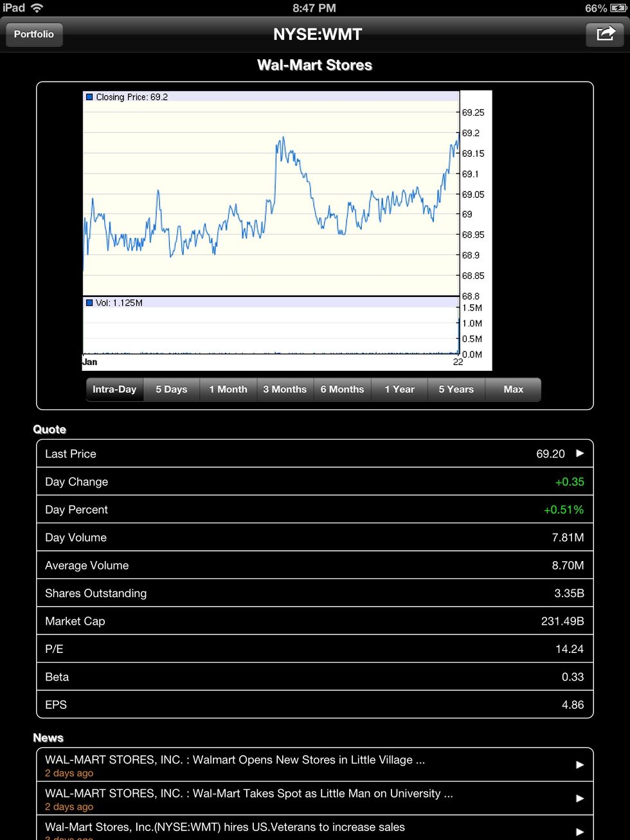The width and height of the screenshot is (630, 840).
Task: Switch chart to 5 Days
Action: coord(172,389)
